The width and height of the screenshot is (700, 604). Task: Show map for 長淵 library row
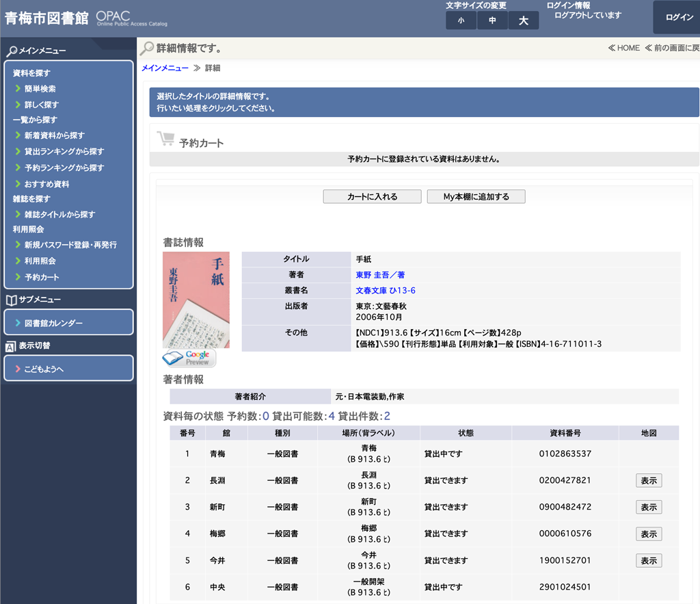648,480
